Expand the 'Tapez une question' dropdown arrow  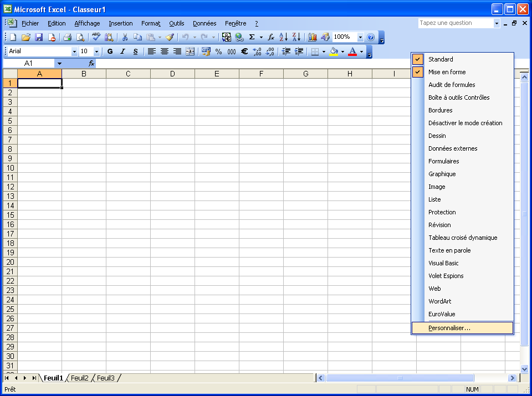[497, 23]
